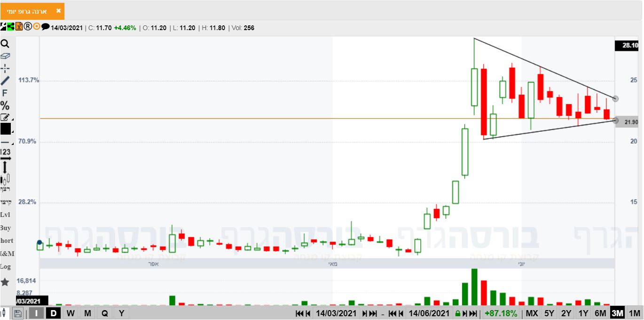
Task: Click the blue dot start marker
Action: (x=39, y=243)
